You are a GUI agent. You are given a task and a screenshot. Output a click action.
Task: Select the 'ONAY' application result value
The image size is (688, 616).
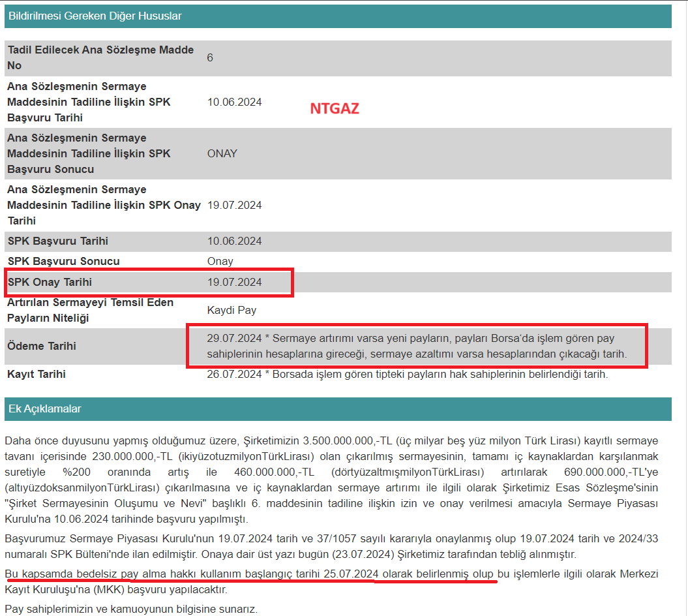pyautogui.click(x=222, y=153)
